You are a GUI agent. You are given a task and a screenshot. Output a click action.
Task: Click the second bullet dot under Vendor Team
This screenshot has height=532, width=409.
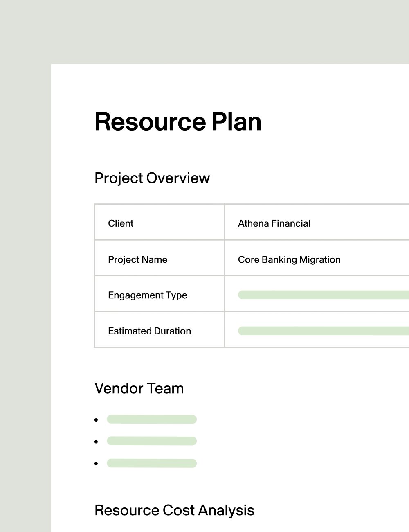96,442
